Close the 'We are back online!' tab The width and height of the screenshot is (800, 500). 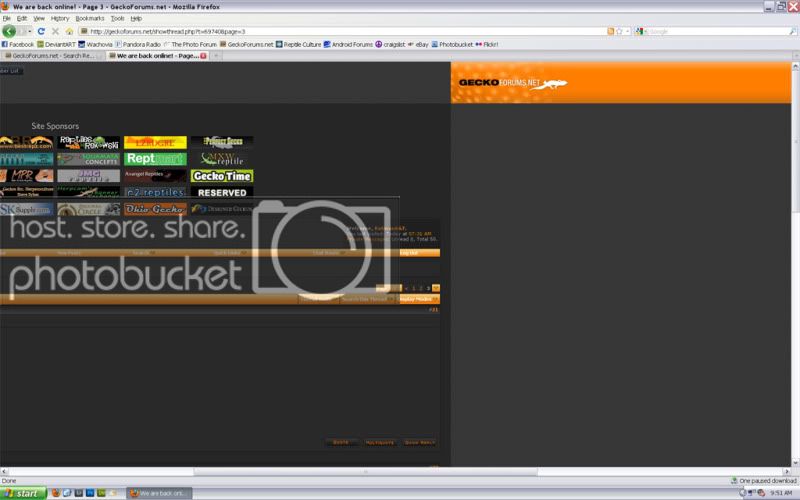pyautogui.click(x=203, y=56)
